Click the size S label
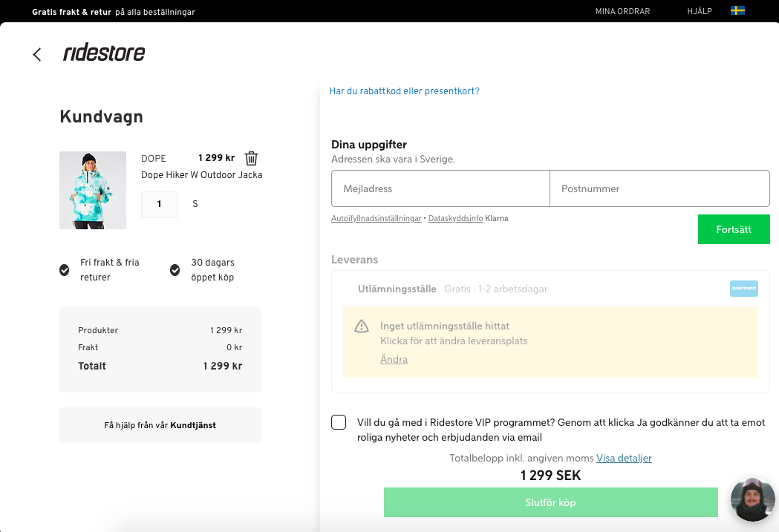Viewport: 779px width, 532px height. coord(195,204)
